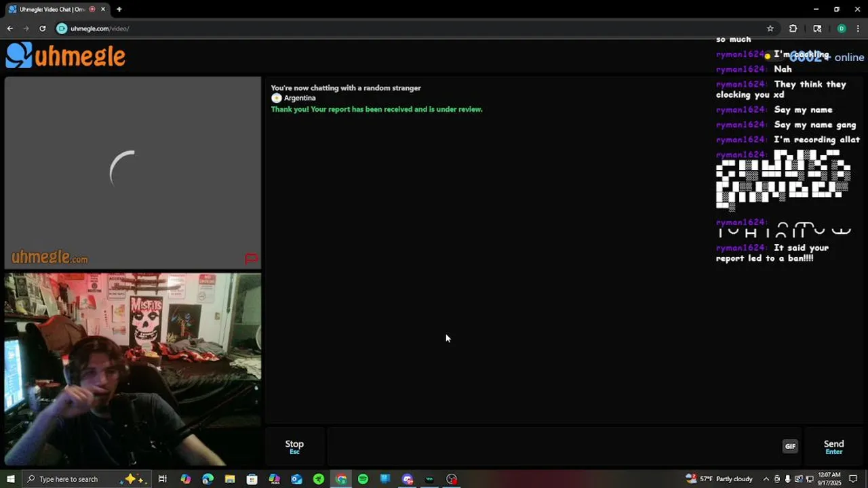Reload the current page
868x488 pixels.
point(42,28)
